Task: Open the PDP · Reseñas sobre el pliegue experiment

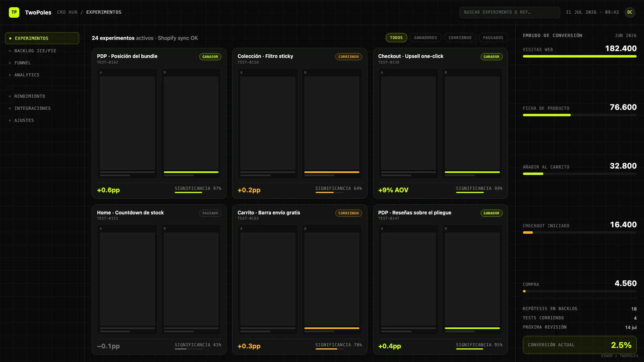Action: (440, 280)
